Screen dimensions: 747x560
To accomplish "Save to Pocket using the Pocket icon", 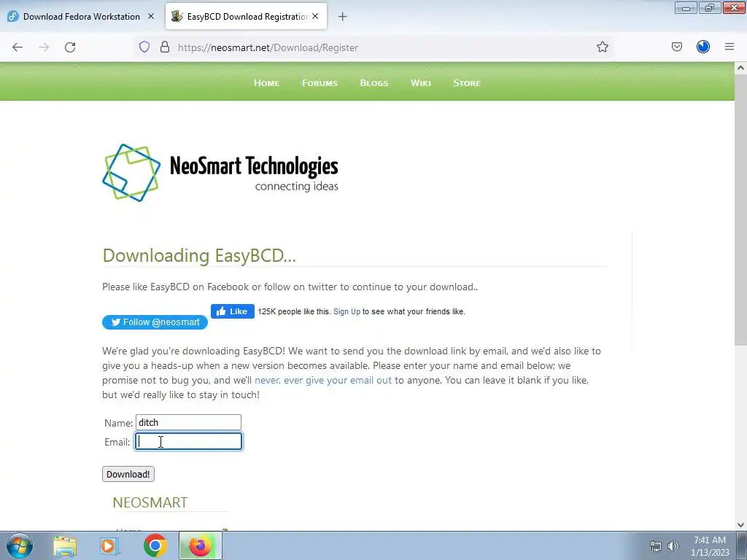I will tap(676, 47).
